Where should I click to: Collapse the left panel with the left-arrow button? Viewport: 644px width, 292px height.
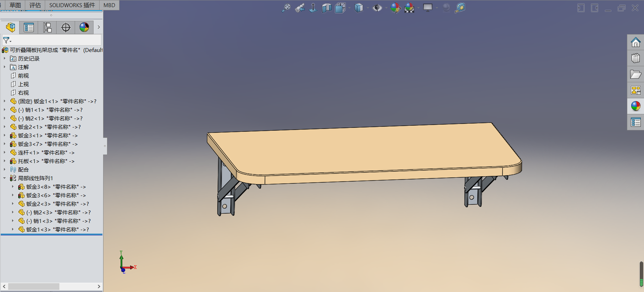tap(581, 8)
